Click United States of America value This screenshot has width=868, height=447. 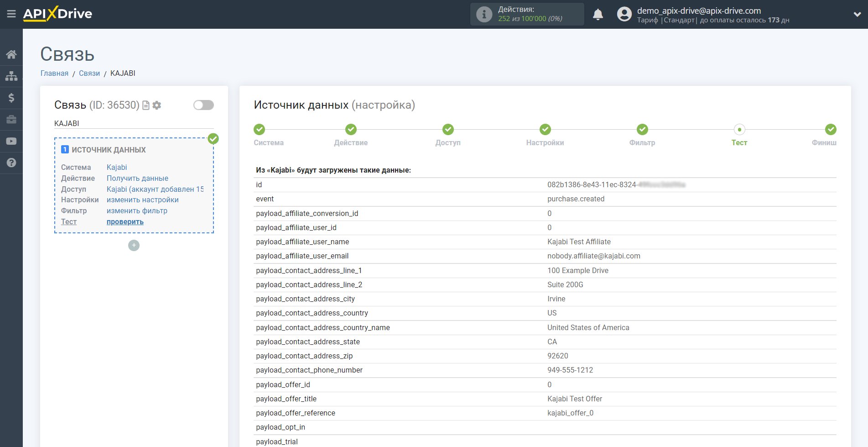click(x=588, y=328)
